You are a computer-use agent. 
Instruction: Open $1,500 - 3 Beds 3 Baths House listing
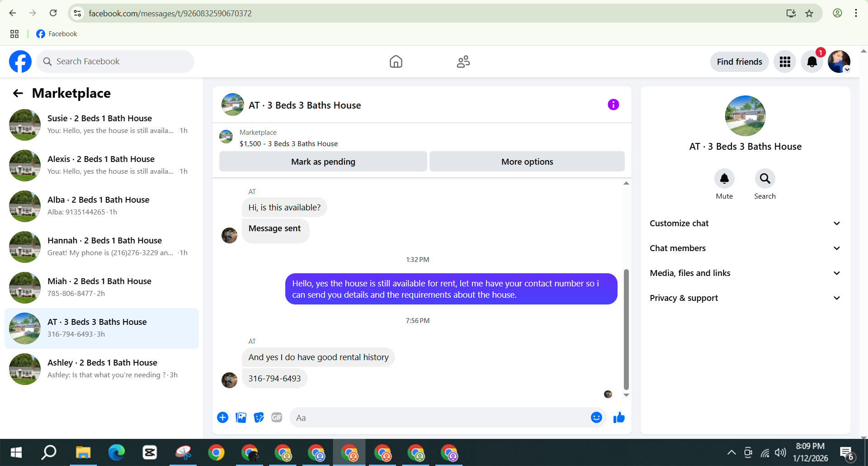click(288, 144)
